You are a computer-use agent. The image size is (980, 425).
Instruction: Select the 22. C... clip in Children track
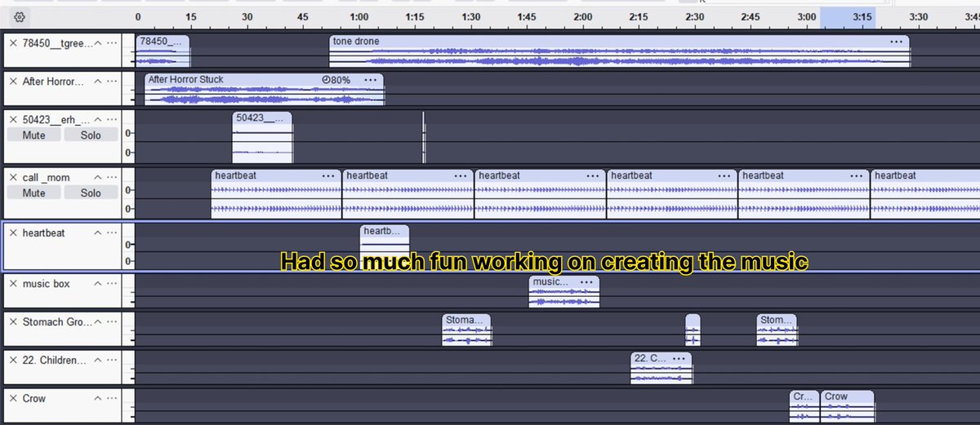pyautogui.click(x=661, y=368)
